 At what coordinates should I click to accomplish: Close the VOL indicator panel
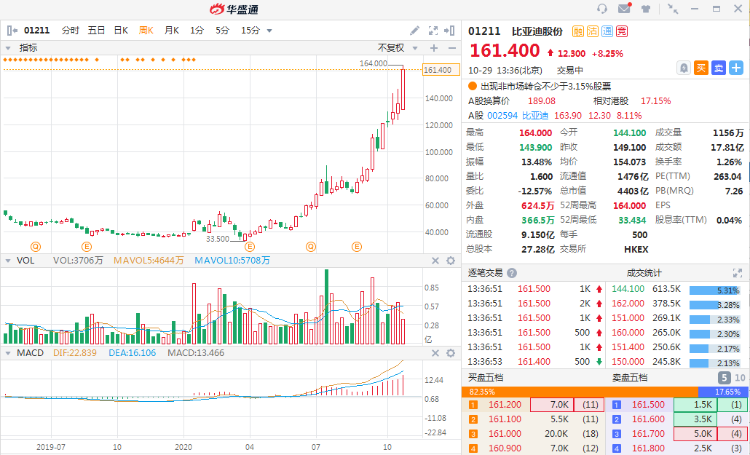tap(435, 261)
